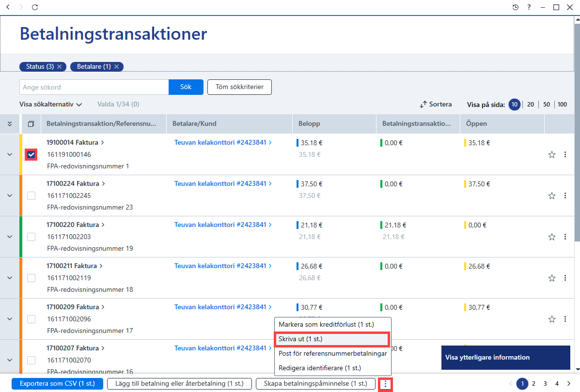Viewport: 580px width, 392px height.
Task: Open row menu for invoice 17100209
Action: (x=565, y=319)
